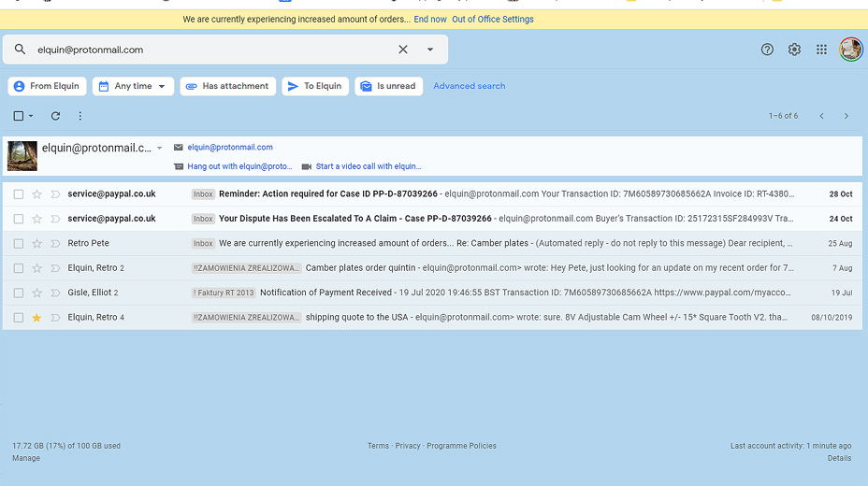This screenshot has width=868, height=486.
Task: Mark the Dispute Escalated email as important
Action: click(55, 219)
